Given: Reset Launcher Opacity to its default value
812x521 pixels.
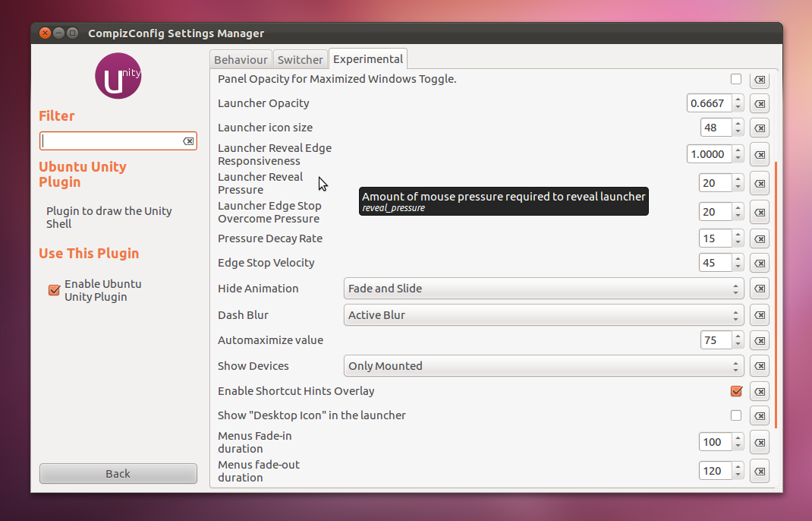Looking at the screenshot, I should [760, 103].
